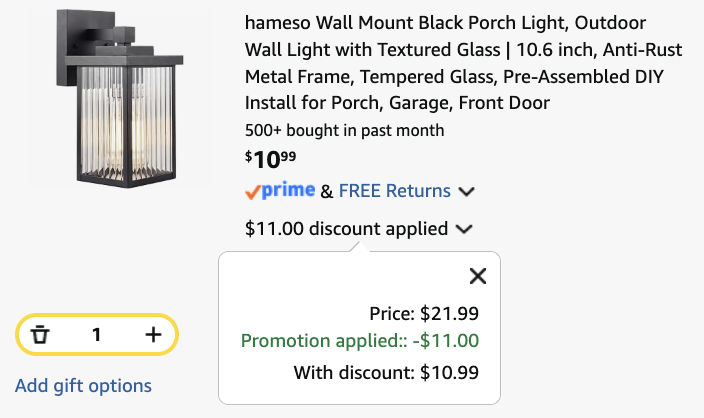
Task: Open the FREE Returns link
Action: 394,191
